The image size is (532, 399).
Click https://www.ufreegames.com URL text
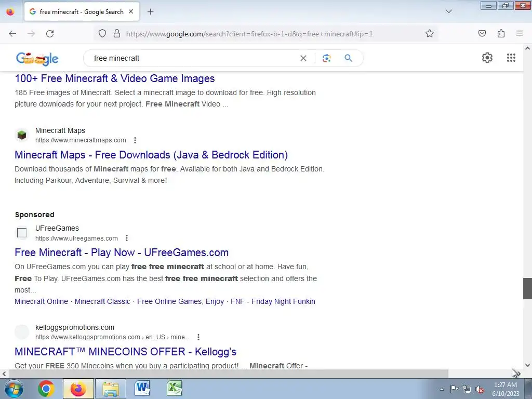pos(77,238)
